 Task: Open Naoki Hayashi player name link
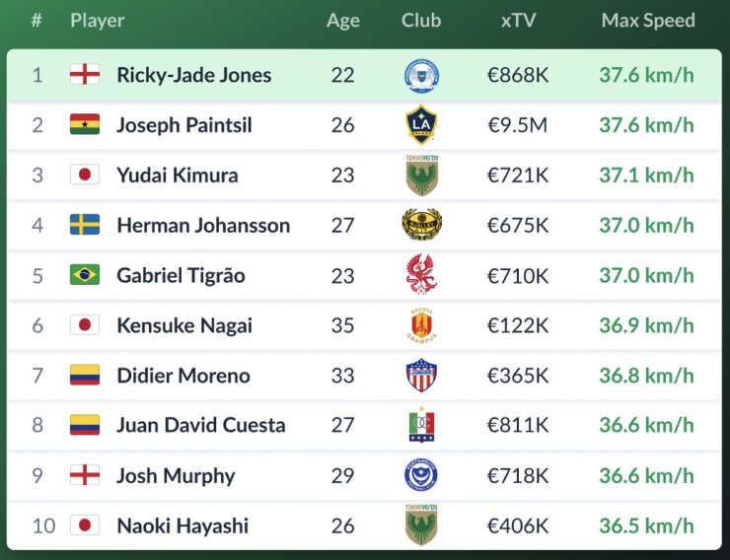(182, 525)
